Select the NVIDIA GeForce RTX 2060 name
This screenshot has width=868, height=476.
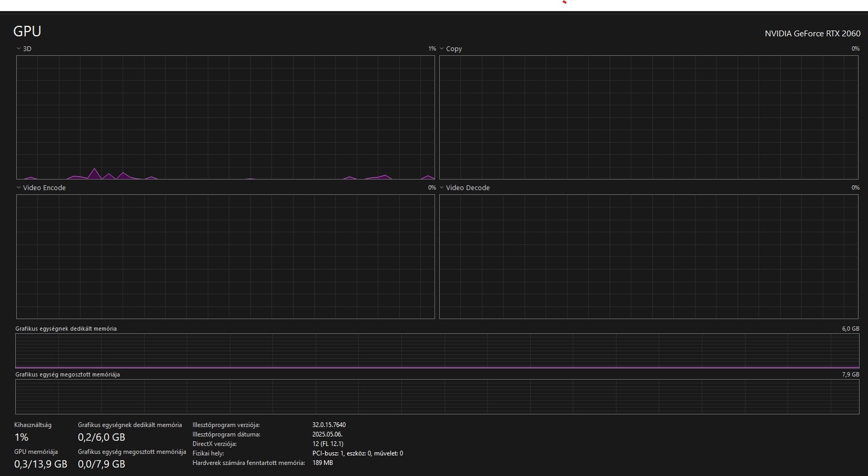[x=813, y=33]
